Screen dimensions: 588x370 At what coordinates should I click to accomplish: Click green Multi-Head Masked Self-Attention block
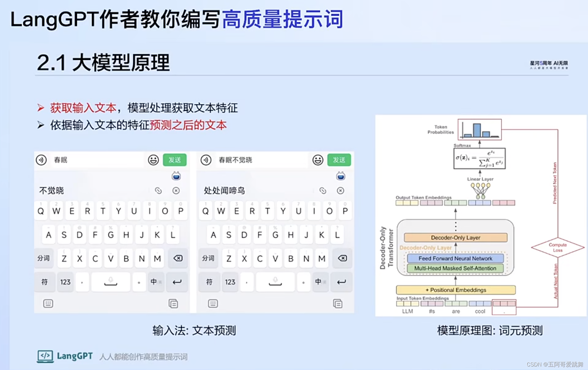click(455, 268)
